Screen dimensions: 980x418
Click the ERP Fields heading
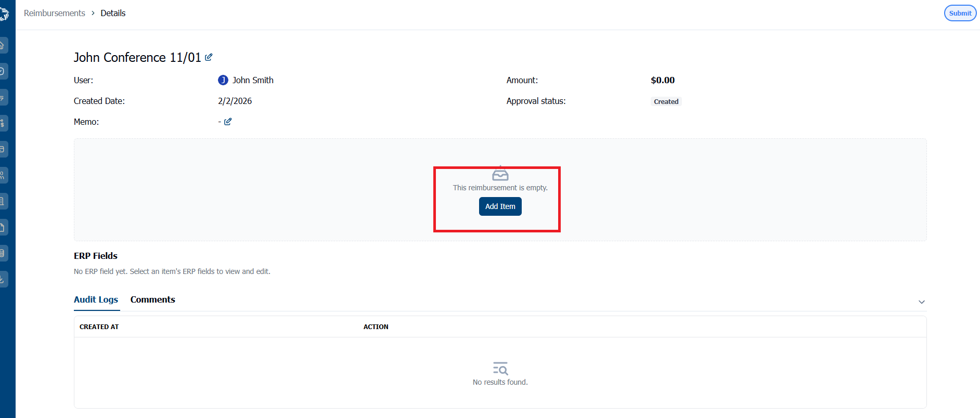click(x=96, y=256)
